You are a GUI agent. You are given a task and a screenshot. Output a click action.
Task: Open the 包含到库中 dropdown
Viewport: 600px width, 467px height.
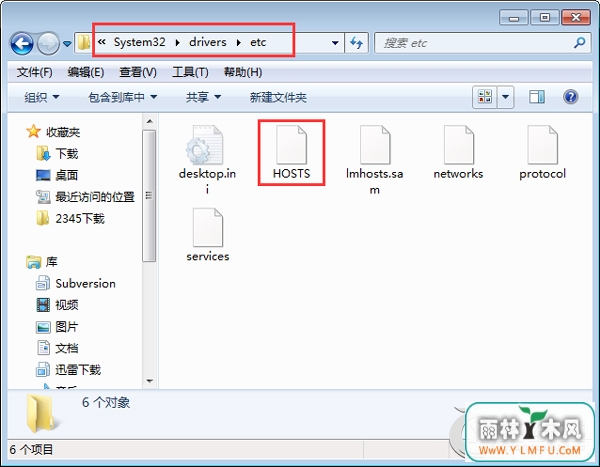pyautogui.click(x=122, y=97)
